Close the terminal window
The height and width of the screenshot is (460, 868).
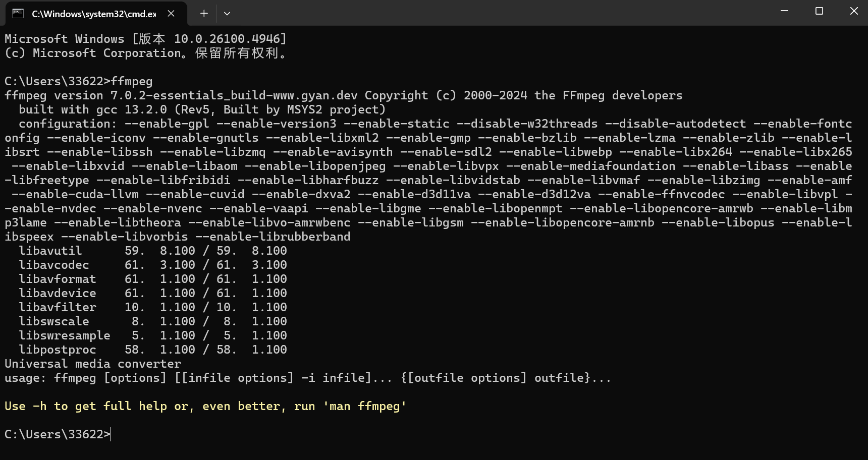(x=854, y=11)
